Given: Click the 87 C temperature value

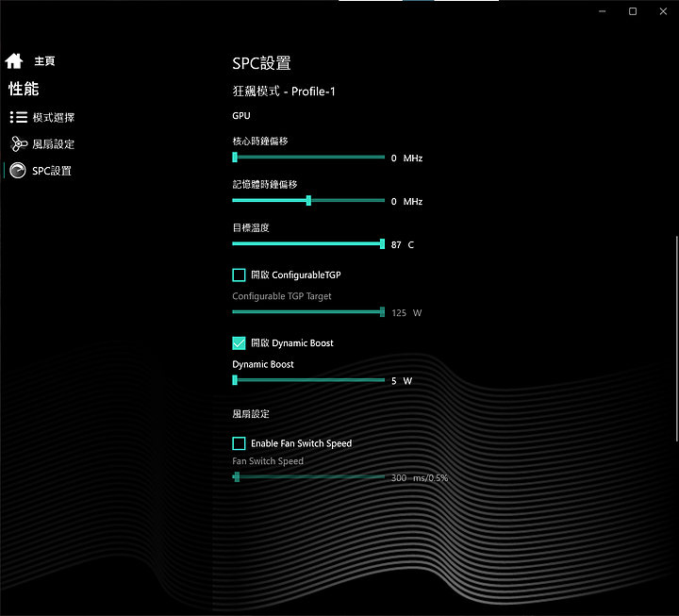Looking at the screenshot, I should click(403, 244).
